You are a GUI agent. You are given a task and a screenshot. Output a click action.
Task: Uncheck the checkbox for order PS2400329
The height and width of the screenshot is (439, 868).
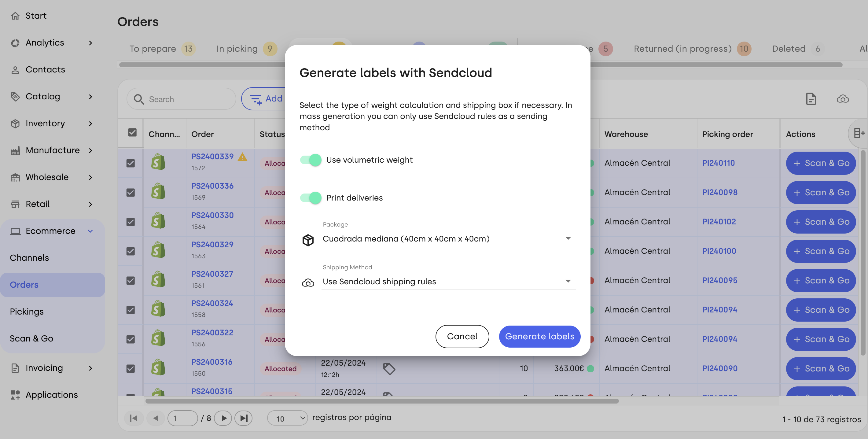131,251
